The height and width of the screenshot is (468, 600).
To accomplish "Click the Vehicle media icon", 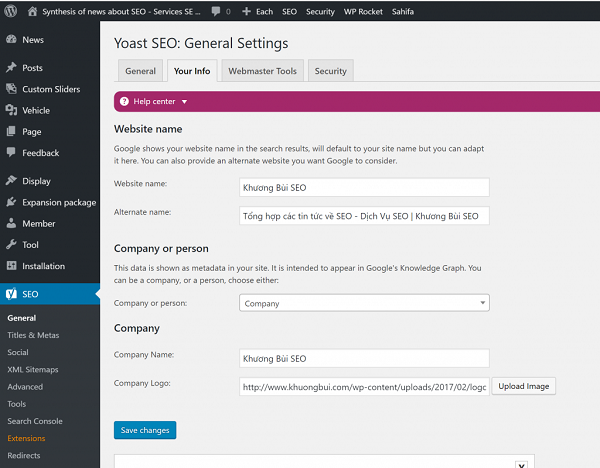I will pos(11,110).
